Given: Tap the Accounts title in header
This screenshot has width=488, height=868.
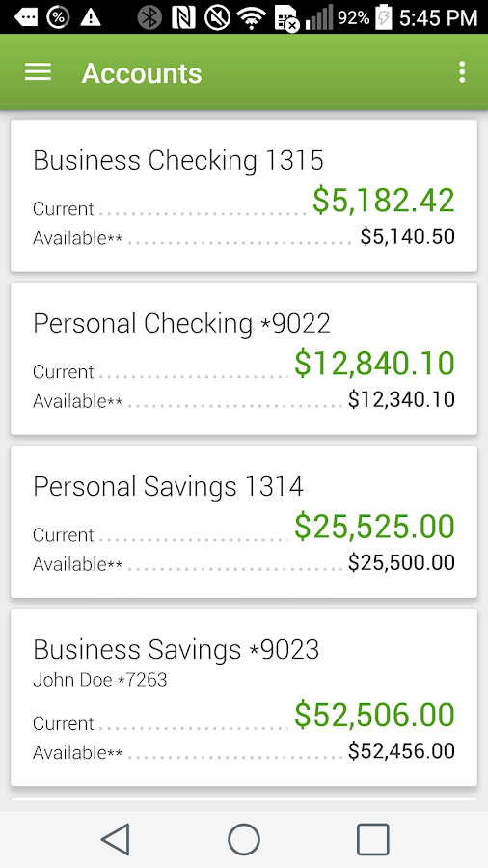Looking at the screenshot, I should point(142,73).
